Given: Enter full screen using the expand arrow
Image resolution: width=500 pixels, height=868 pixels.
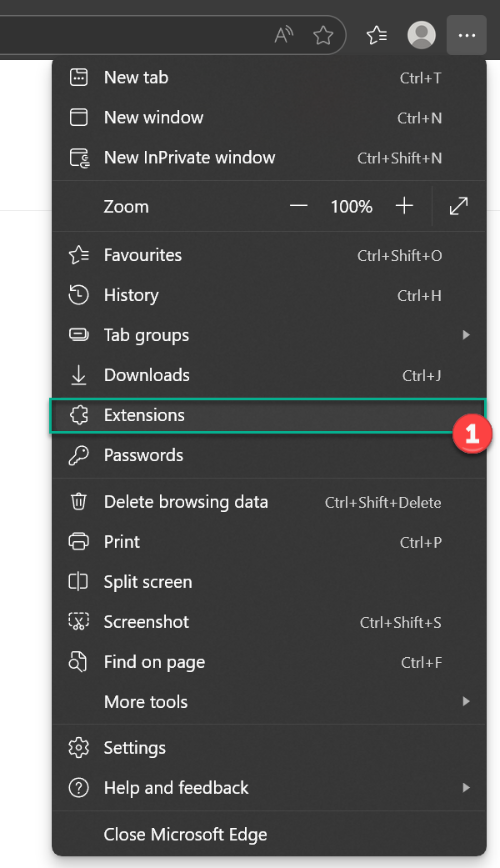Looking at the screenshot, I should click(x=457, y=206).
